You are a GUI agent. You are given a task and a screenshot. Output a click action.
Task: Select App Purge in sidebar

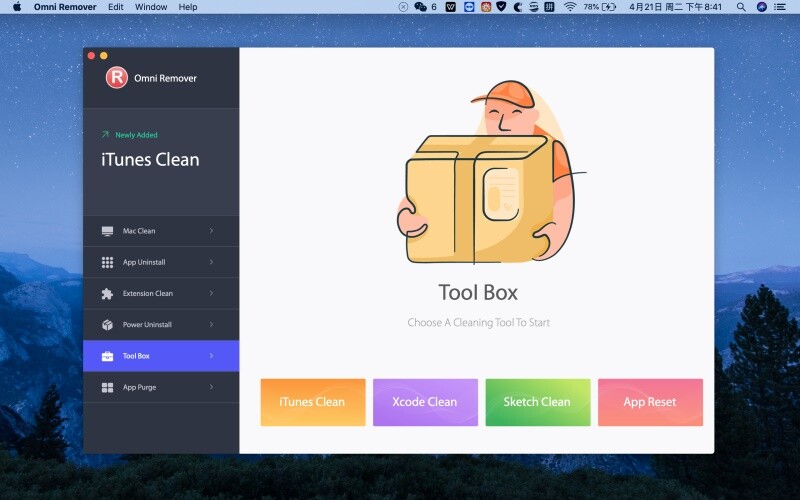[x=161, y=387]
